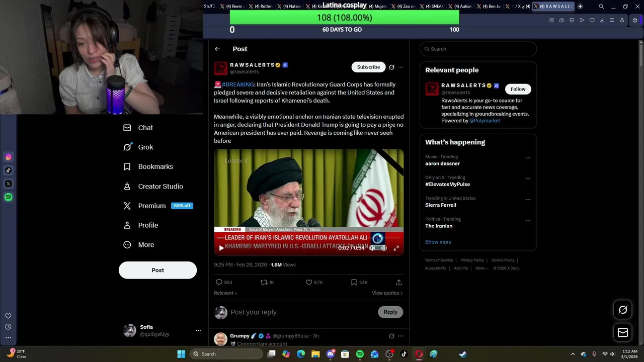Screen dimensions: 644x362
Task: Go back with the Post arrow
Action: [x=217, y=49]
